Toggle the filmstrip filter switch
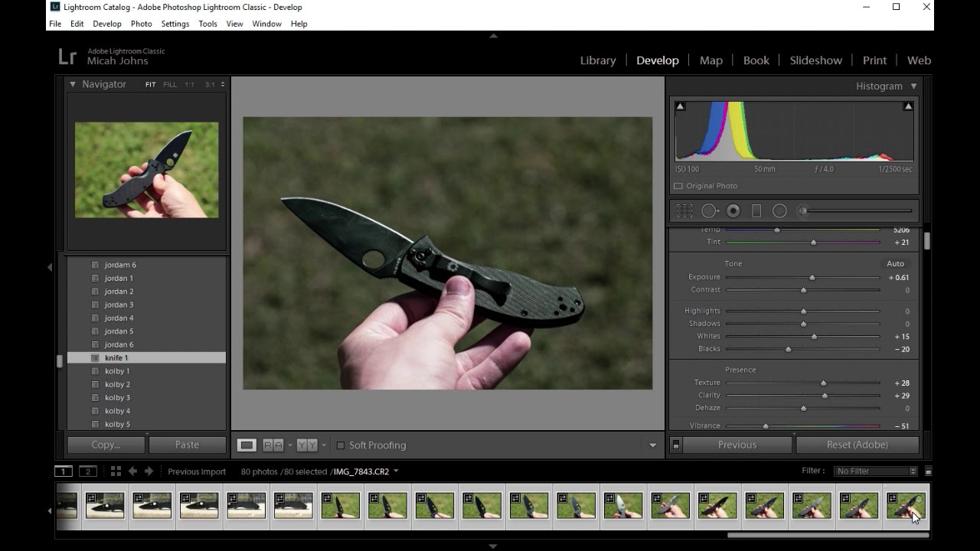 928,471
